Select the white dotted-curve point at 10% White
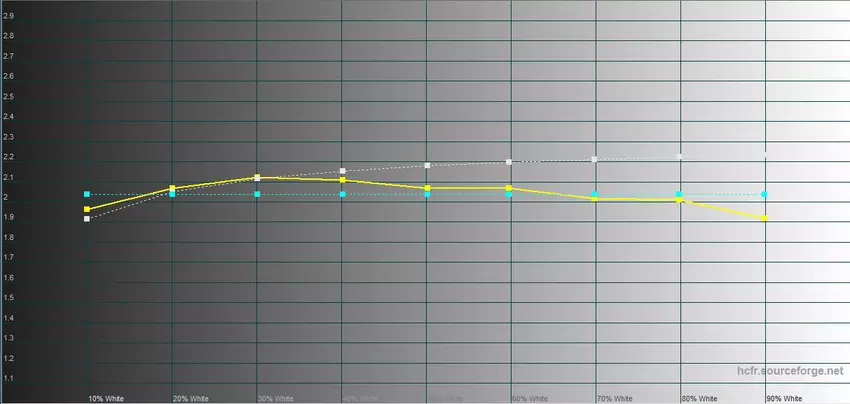The image size is (850, 404). [87, 218]
